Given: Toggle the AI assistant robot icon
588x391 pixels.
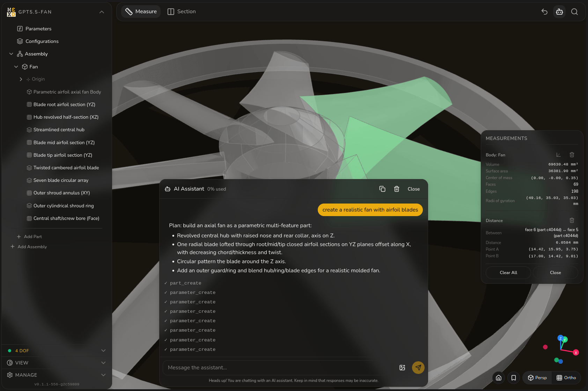Looking at the screenshot, I should coord(559,12).
